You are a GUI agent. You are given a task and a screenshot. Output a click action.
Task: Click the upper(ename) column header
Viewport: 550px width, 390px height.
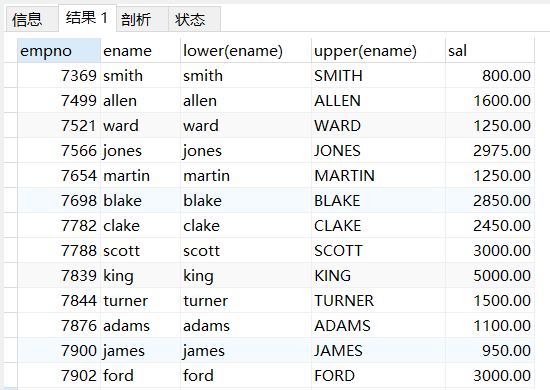[x=378, y=51]
